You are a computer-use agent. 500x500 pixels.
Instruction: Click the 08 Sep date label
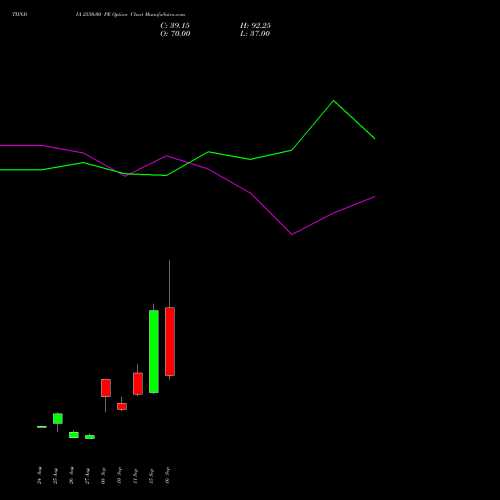pos(103,475)
